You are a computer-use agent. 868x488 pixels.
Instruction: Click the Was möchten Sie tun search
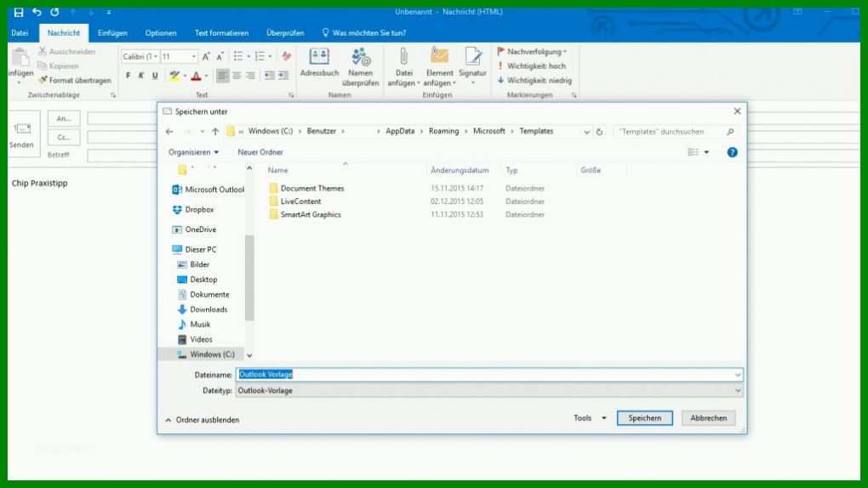(x=364, y=33)
